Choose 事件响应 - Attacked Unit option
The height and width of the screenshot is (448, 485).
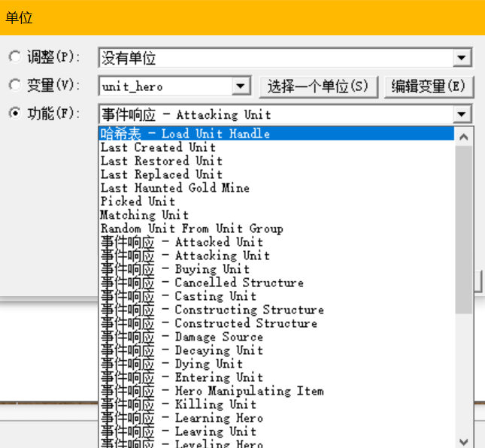[182, 242]
